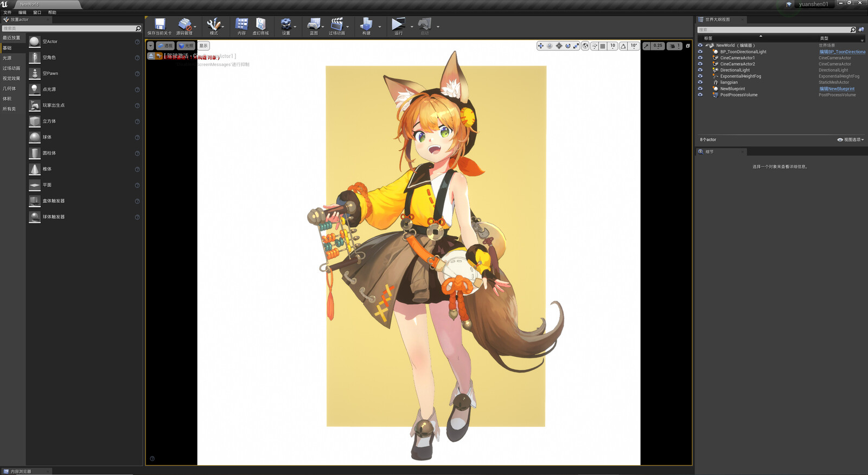The image size is (868, 475).
Task: Click the Build (构建) toolbar icon
Action: pos(366,24)
